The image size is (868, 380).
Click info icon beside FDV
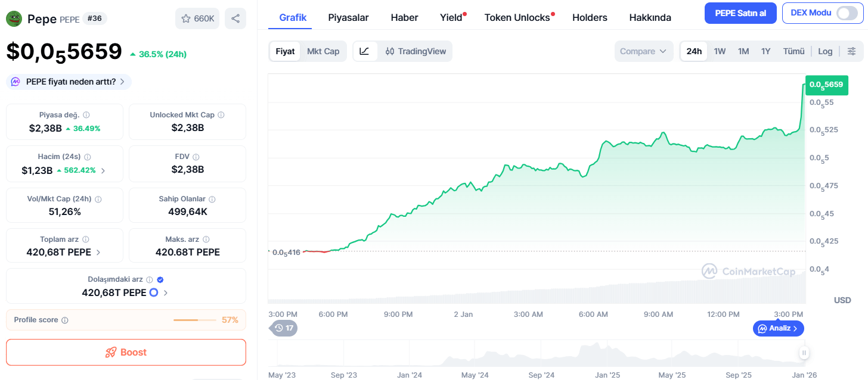pyautogui.click(x=196, y=157)
